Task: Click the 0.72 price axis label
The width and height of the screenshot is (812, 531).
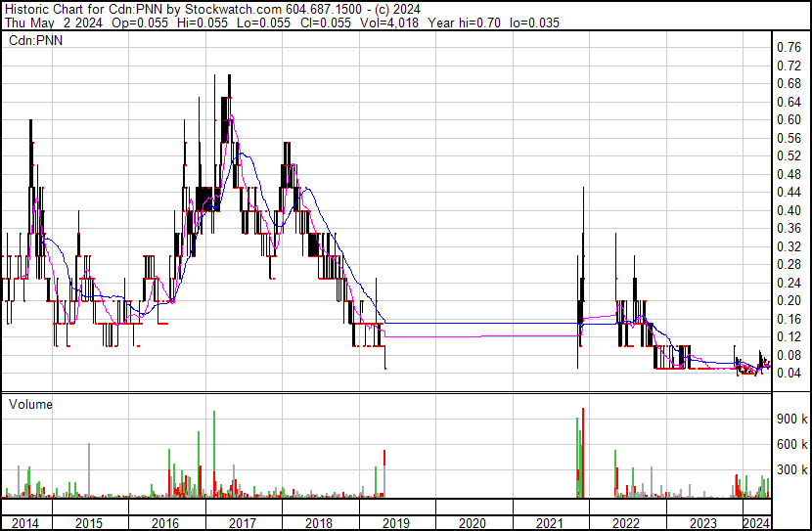Action: [789, 66]
